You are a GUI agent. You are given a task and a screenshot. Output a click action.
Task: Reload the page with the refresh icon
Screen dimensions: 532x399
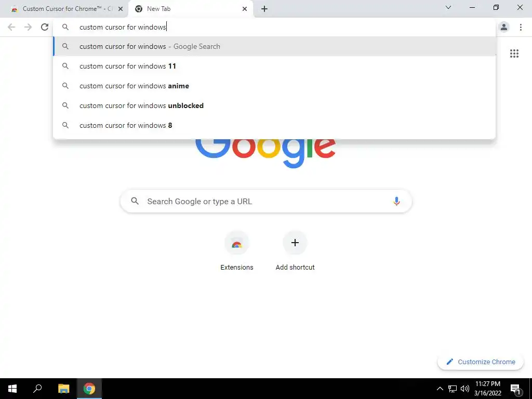point(45,27)
